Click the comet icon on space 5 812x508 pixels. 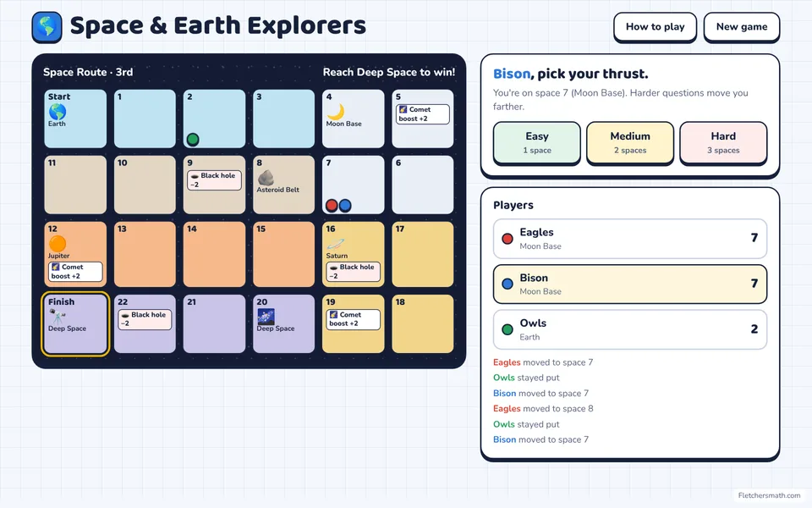point(403,109)
